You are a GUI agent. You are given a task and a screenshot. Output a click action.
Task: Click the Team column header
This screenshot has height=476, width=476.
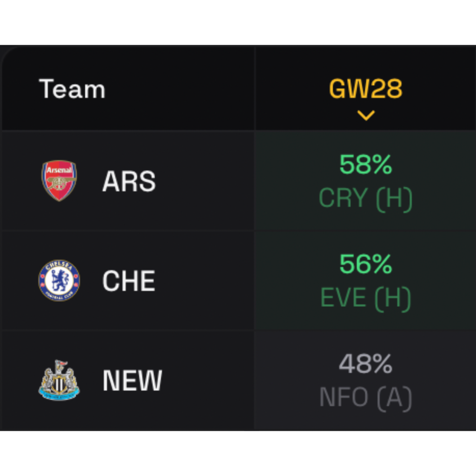click(x=72, y=88)
